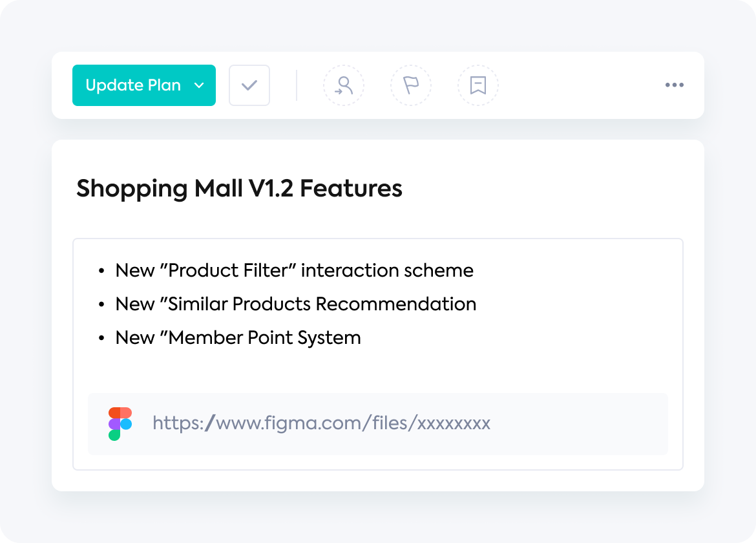Select the Shopping Mall V1.2 Features title
This screenshot has height=543, width=756.
(239, 188)
